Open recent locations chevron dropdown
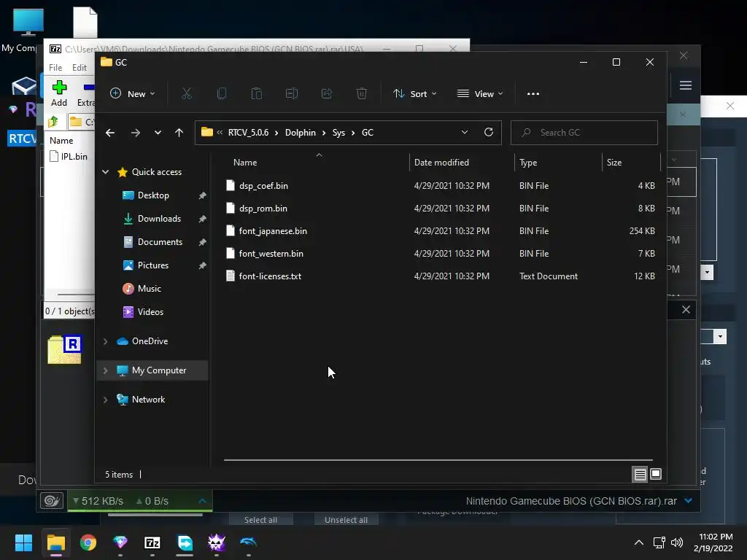Image resolution: width=747 pixels, height=560 pixels. [158, 133]
